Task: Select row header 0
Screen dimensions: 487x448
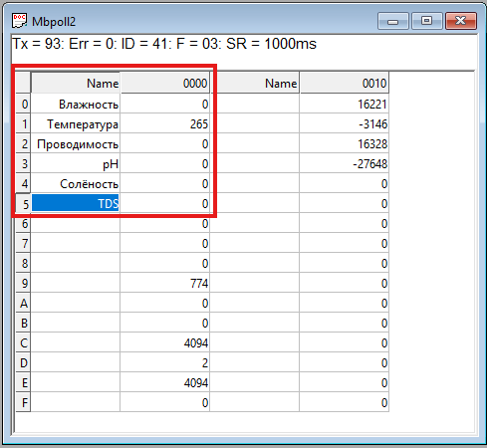Action: 23,104
